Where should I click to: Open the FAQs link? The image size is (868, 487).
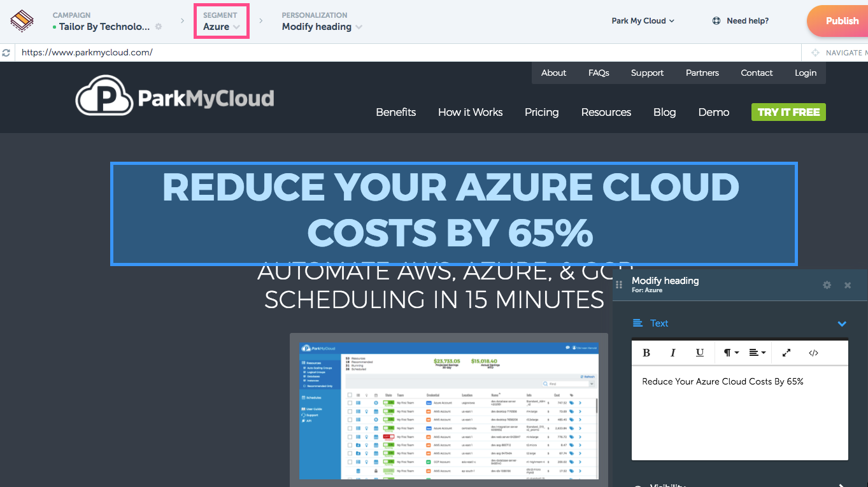pyautogui.click(x=599, y=73)
